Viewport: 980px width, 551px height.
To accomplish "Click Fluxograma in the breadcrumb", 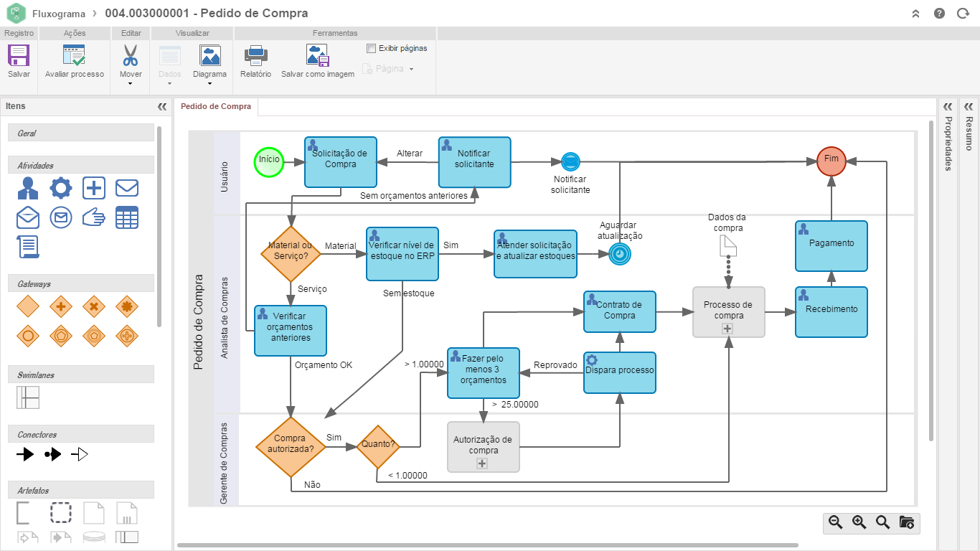I will (59, 14).
